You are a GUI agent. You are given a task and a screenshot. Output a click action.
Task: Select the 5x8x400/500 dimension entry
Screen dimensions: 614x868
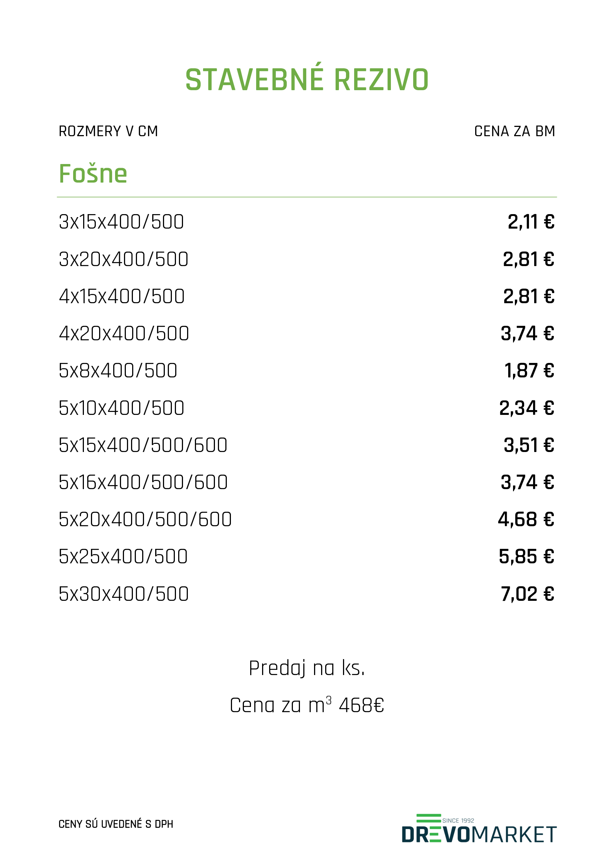(118, 370)
